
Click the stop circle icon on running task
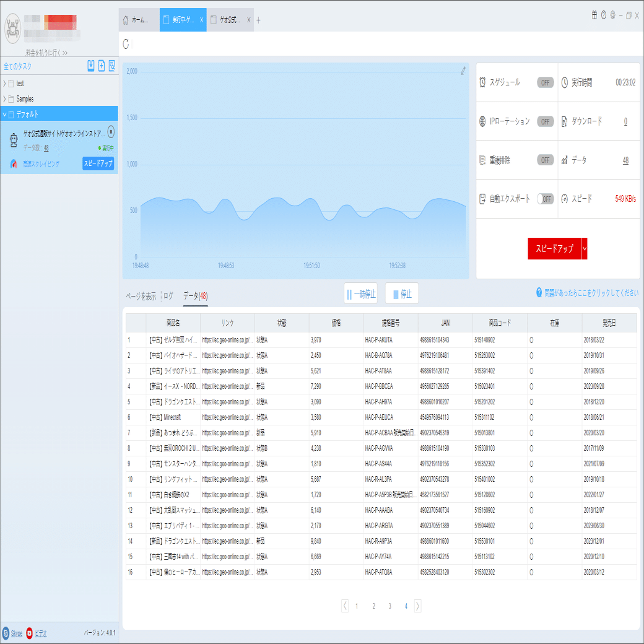(111, 132)
